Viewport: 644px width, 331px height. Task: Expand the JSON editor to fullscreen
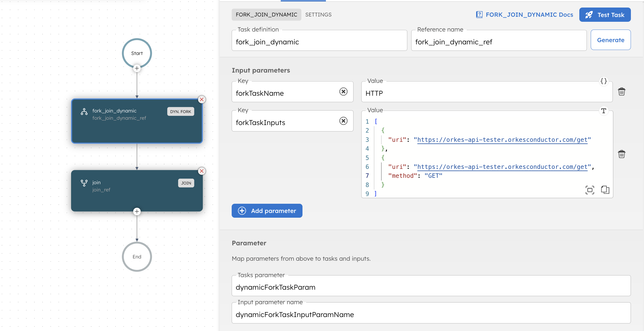590,190
